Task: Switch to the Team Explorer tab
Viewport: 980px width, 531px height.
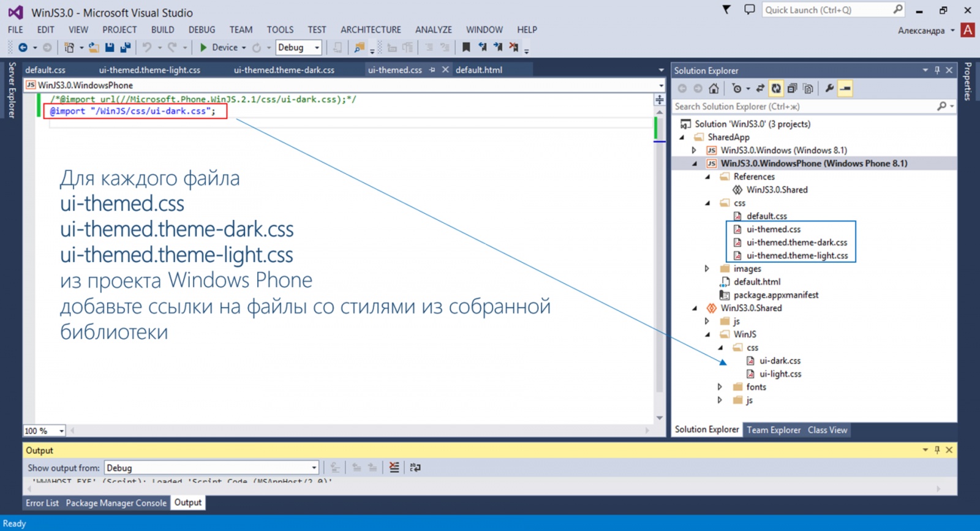Action: pos(773,430)
